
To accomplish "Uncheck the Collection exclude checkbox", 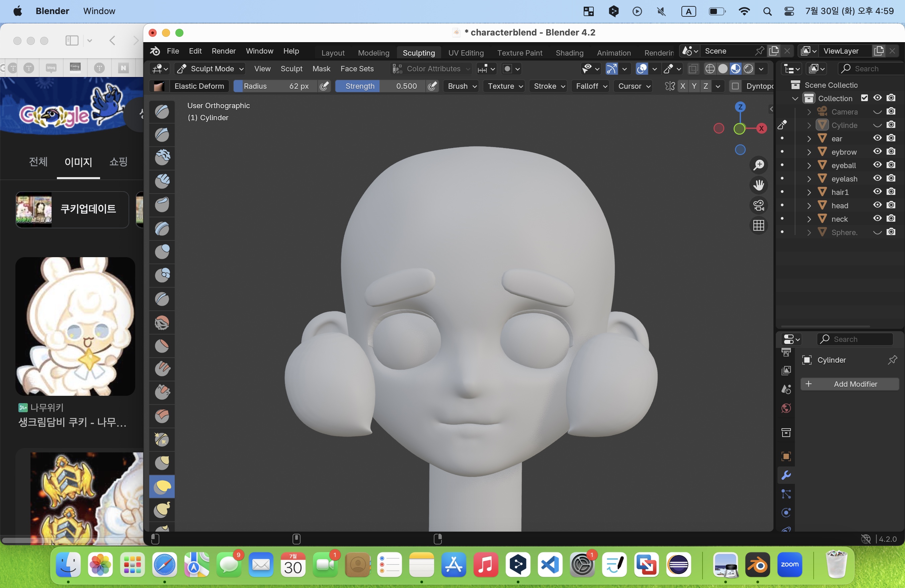I will coord(864,98).
